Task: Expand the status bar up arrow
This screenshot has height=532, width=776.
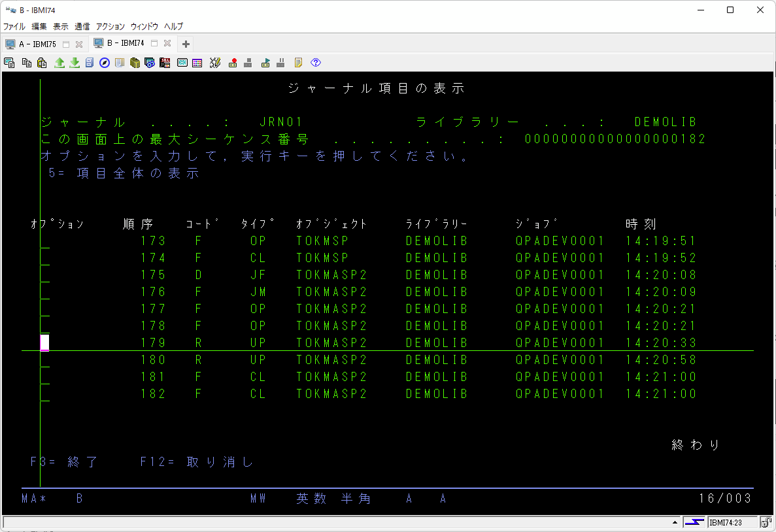Action: coord(675,522)
